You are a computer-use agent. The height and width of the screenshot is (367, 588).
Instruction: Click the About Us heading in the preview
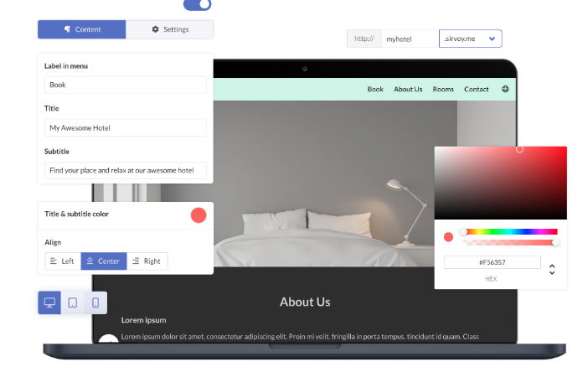click(305, 302)
